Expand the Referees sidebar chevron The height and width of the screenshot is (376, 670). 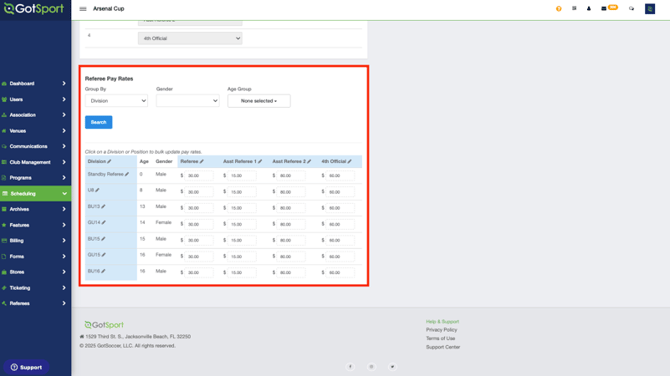[x=64, y=303]
